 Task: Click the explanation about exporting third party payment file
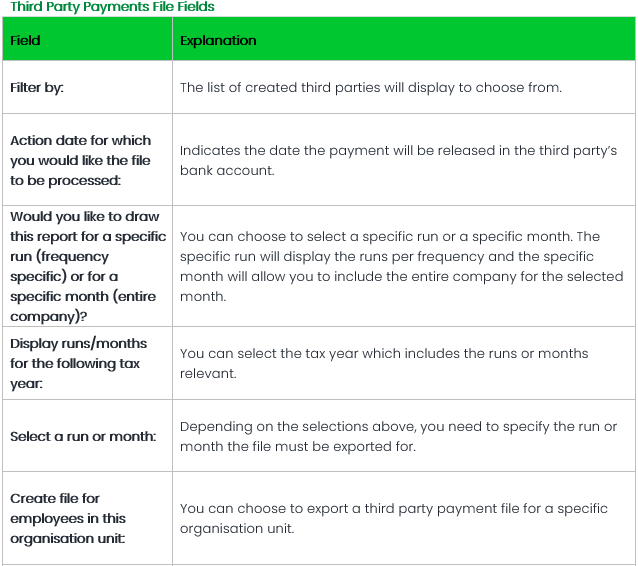tap(393, 508)
